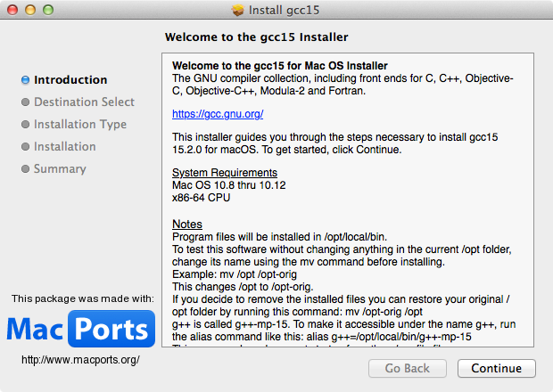
Task: Click 'This package was made with:' label
Action: [x=83, y=298]
